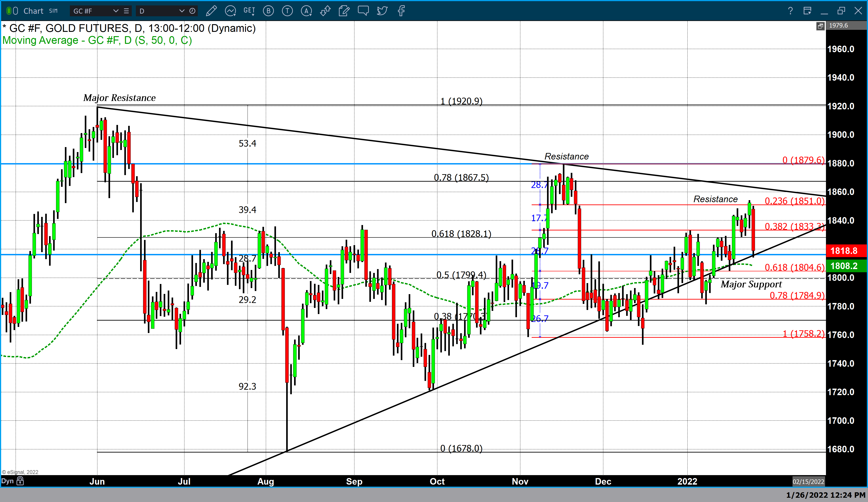Screen dimensions: 868x502
Task: Click the Aug label on time axis
Action: click(x=266, y=481)
